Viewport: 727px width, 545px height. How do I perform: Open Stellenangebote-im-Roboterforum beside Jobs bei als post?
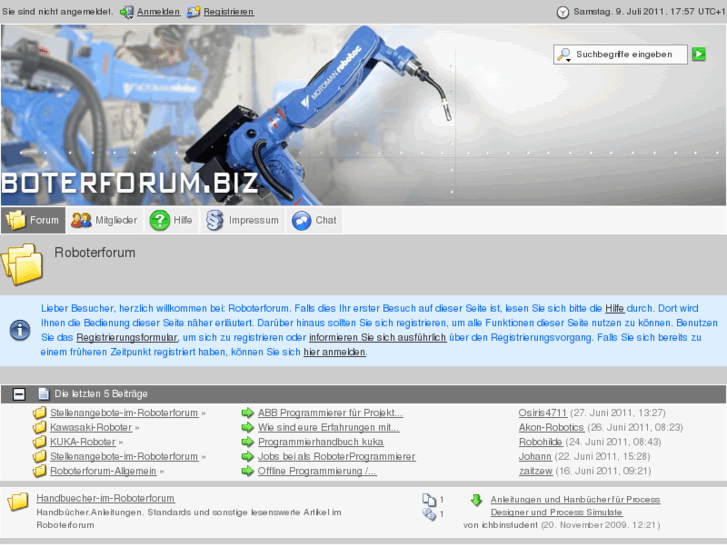(x=124, y=456)
